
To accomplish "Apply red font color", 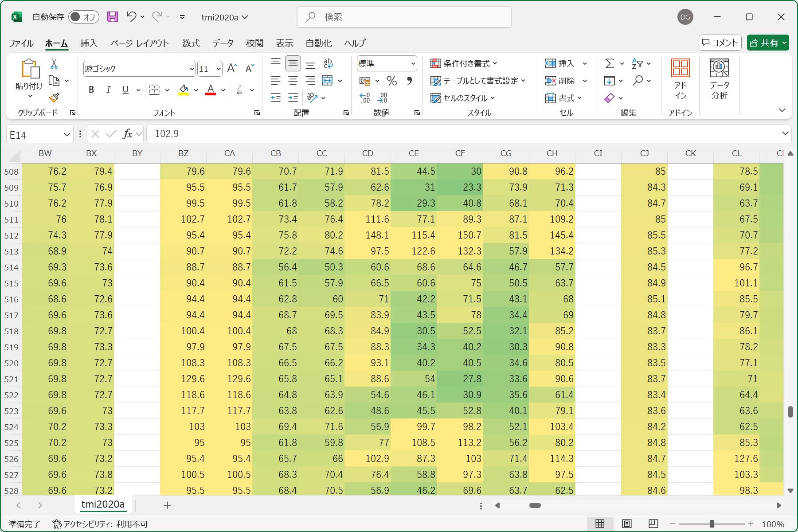I will [211, 90].
